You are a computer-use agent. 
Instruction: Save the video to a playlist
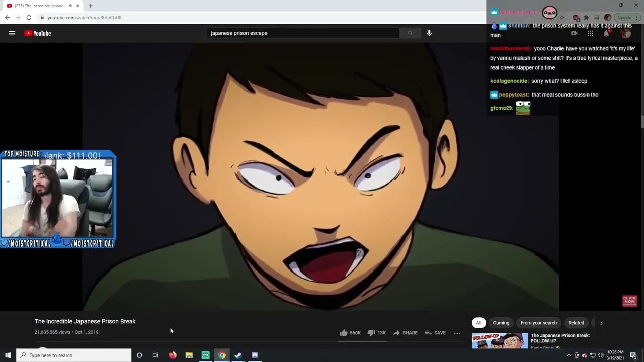(x=435, y=333)
